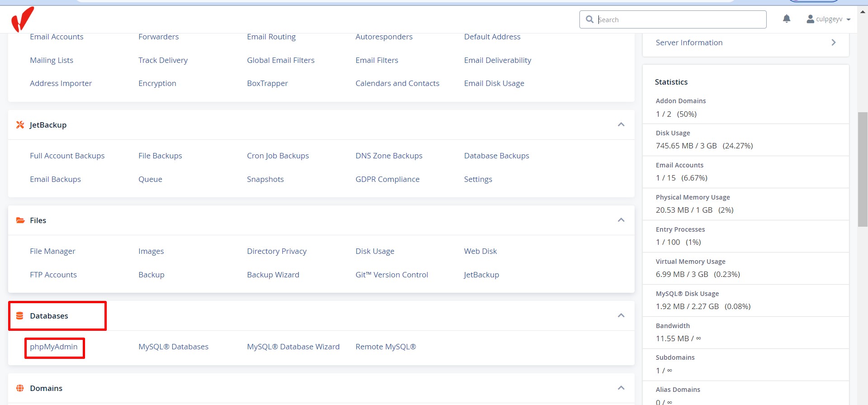
Task: Open the notifications bell
Action: pyautogui.click(x=787, y=19)
